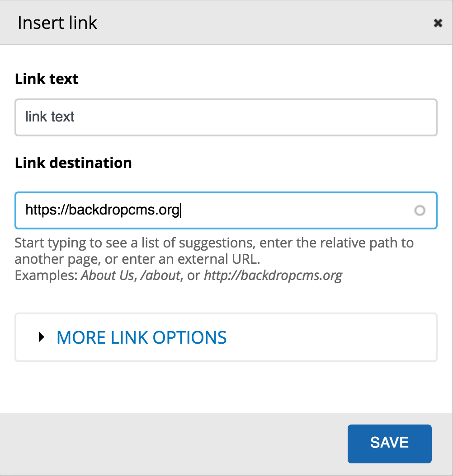The image size is (453, 476).
Task: Click the X icon in the dialog header
Action: pyautogui.click(x=437, y=23)
